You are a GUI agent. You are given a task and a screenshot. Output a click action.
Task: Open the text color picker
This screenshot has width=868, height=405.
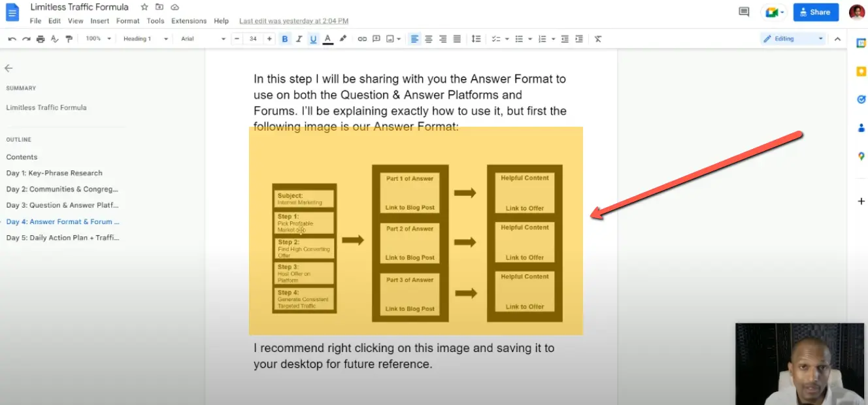coord(327,39)
